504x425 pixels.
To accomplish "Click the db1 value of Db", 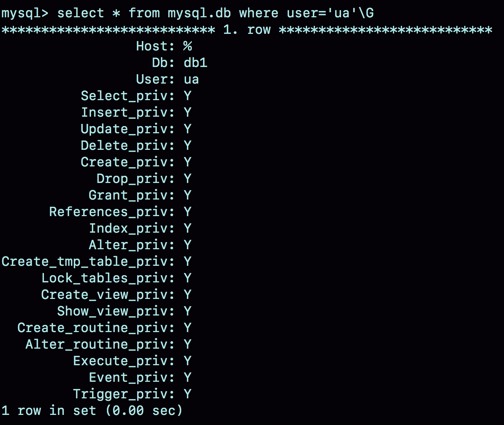I will click(x=195, y=63).
